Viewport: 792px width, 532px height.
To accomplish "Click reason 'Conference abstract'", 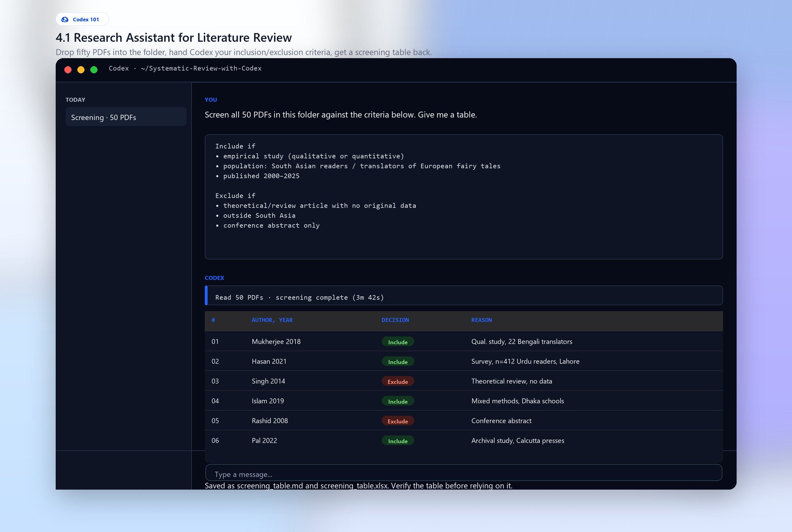I will pos(501,421).
